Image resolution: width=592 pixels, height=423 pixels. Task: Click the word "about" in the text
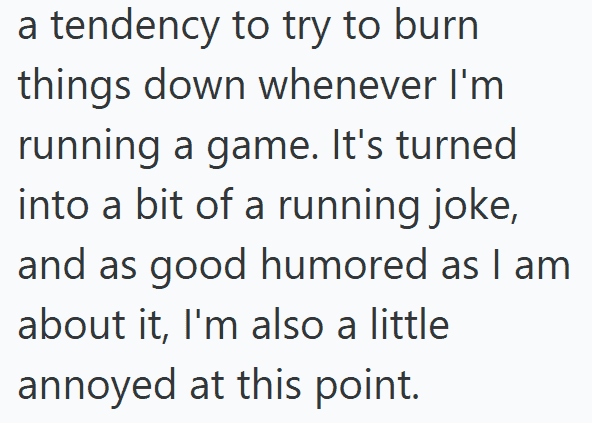71,324
